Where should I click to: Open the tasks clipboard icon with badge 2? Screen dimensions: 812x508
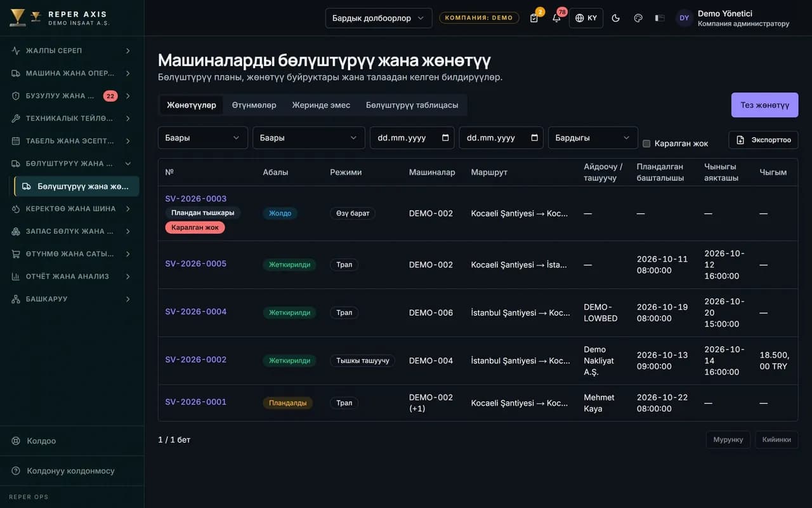[x=534, y=18]
